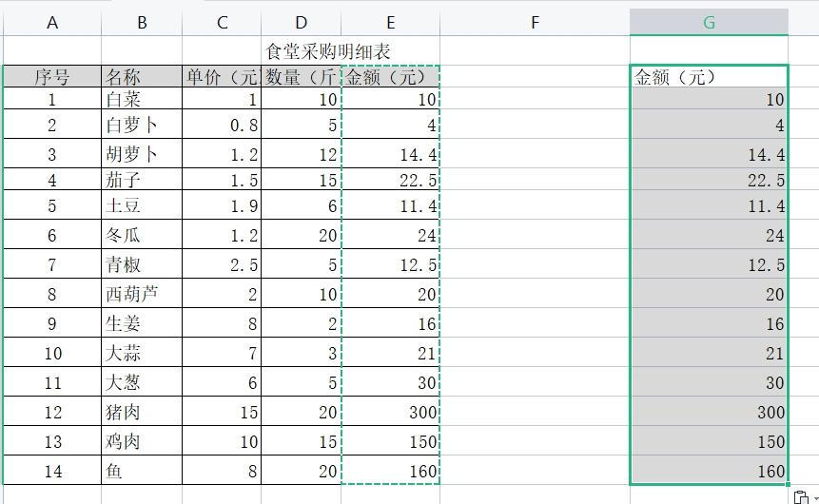Click serial number 6 in column A
Image resolution: width=819 pixels, height=504 pixels.
(x=52, y=234)
